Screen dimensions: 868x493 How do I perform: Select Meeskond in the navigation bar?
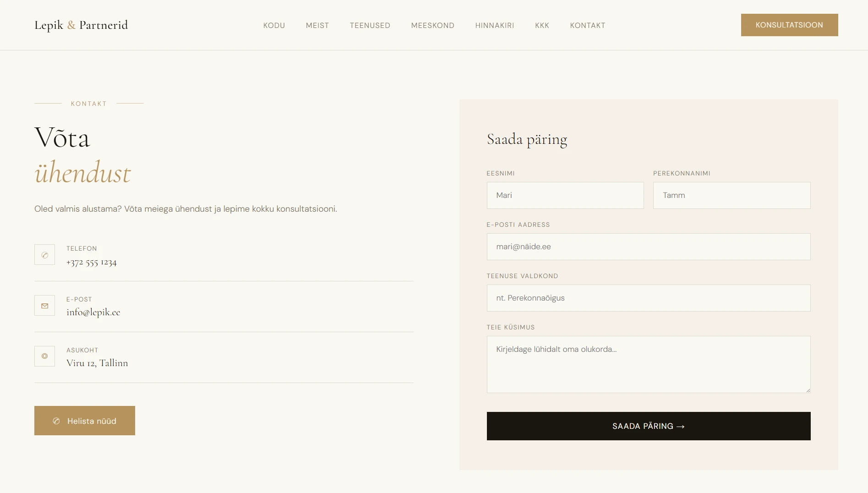tap(432, 26)
